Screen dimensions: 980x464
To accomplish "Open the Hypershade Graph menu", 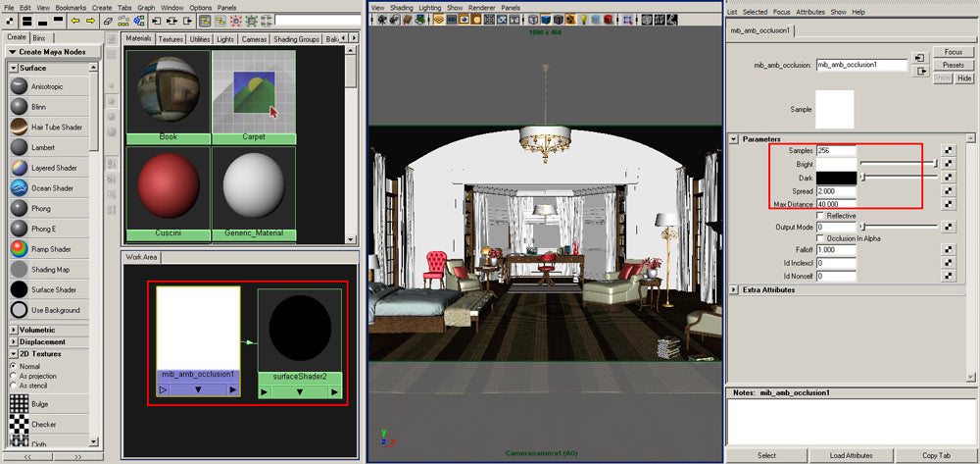I will tap(146, 8).
